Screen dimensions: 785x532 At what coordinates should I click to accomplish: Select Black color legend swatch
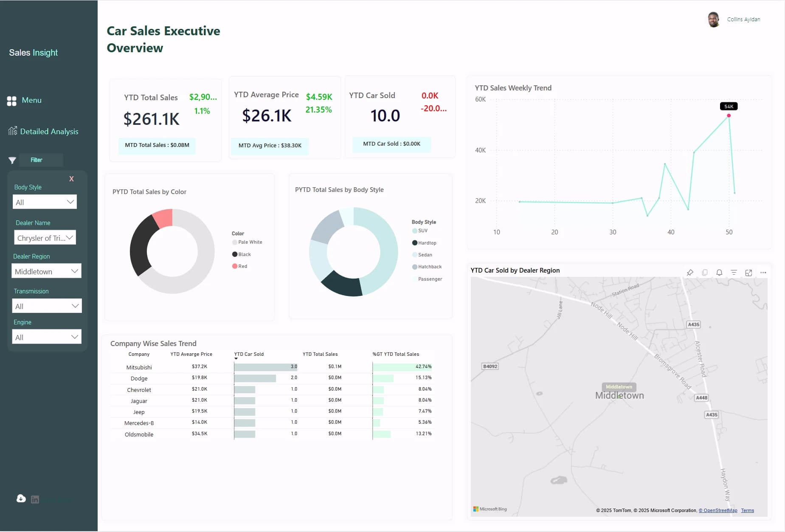tap(234, 254)
